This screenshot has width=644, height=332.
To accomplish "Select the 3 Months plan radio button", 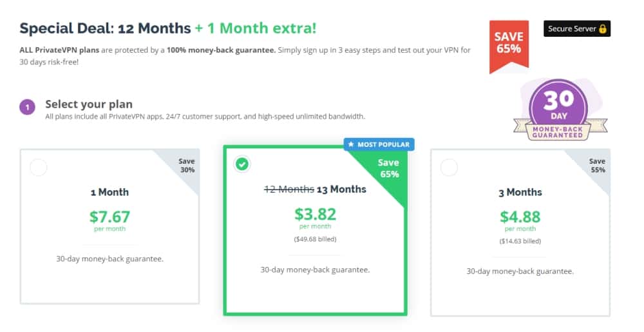I will coord(449,168).
